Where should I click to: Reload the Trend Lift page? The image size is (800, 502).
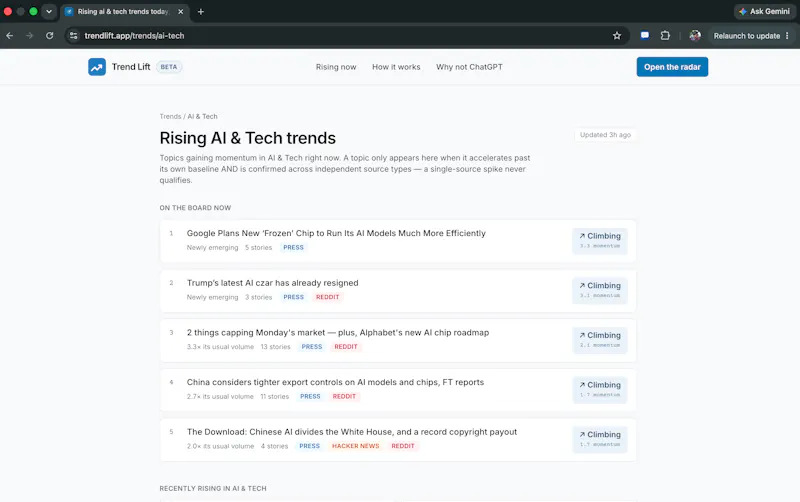pos(49,36)
